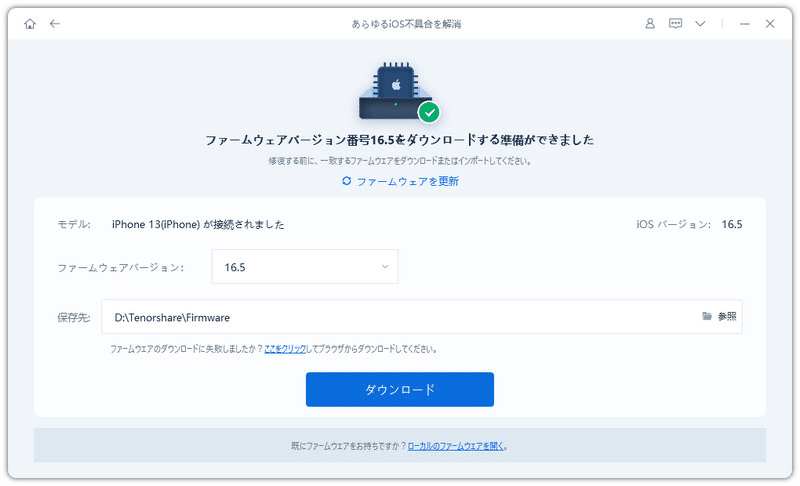Click the iOS version value 16.5
The image size is (800, 486).
[732, 224]
